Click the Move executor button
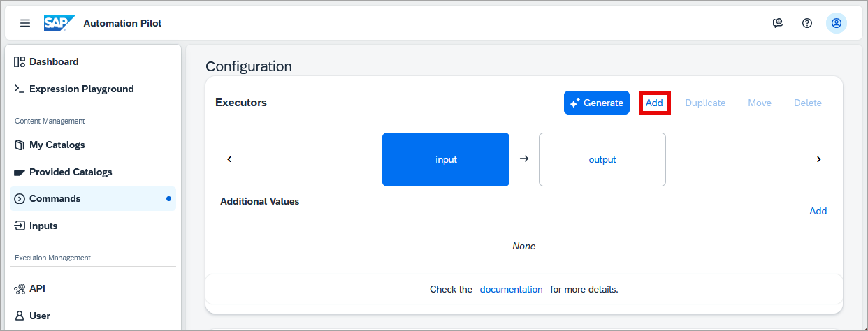The image size is (868, 331). 760,103
